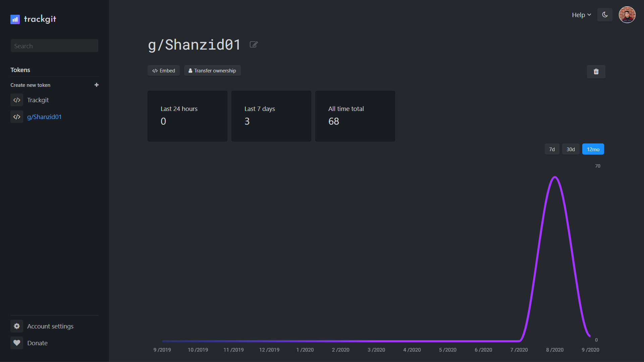Click the plus icon to create new token
The width and height of the screenshot is (644, 362).
tap(97, 85)
